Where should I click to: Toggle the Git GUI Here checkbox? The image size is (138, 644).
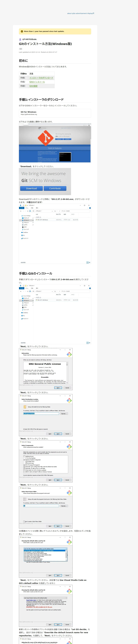click(26, 463)
